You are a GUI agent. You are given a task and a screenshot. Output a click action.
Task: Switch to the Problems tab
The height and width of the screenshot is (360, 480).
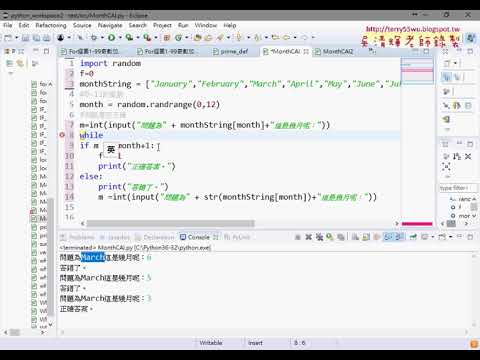point(77,237)
